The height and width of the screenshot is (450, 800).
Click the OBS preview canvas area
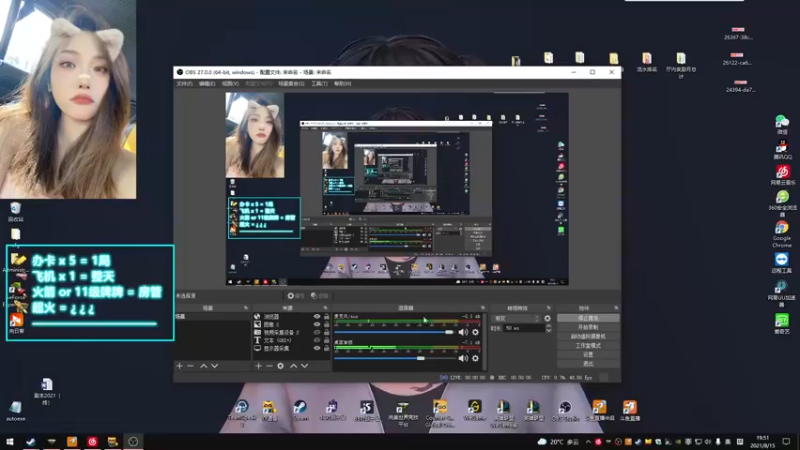tap(397, 189)
